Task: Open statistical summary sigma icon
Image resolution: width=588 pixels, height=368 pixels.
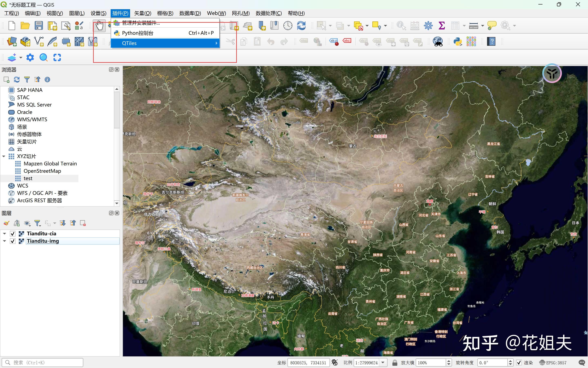Action: point(442,26)
